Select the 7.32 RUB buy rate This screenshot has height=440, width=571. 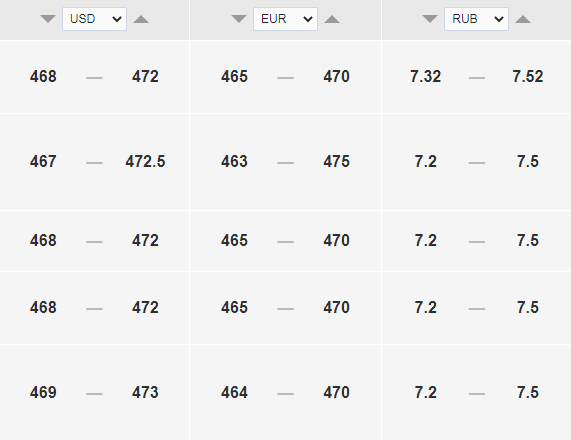click(425, 76)
